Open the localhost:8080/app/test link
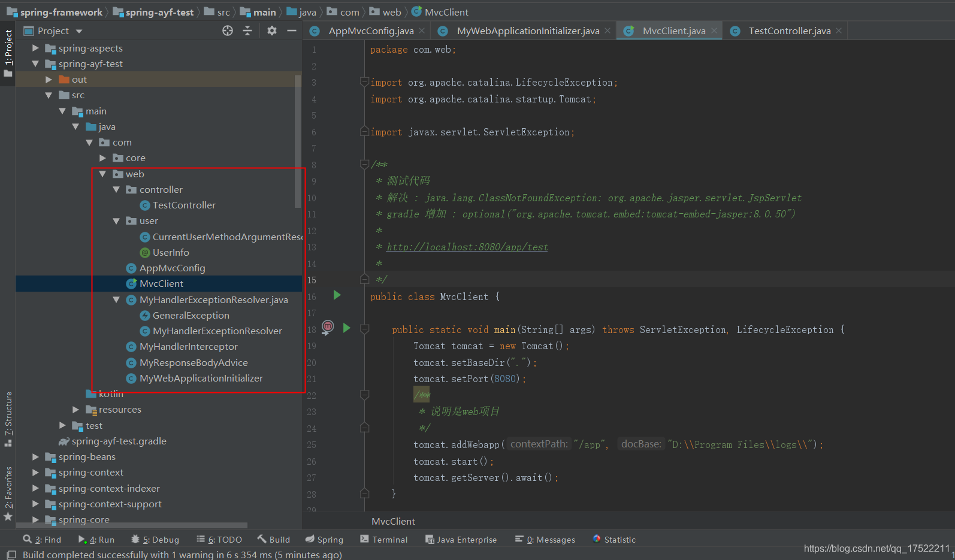The height and width of the screenshot is (560, 955). [x=467, y=247]
